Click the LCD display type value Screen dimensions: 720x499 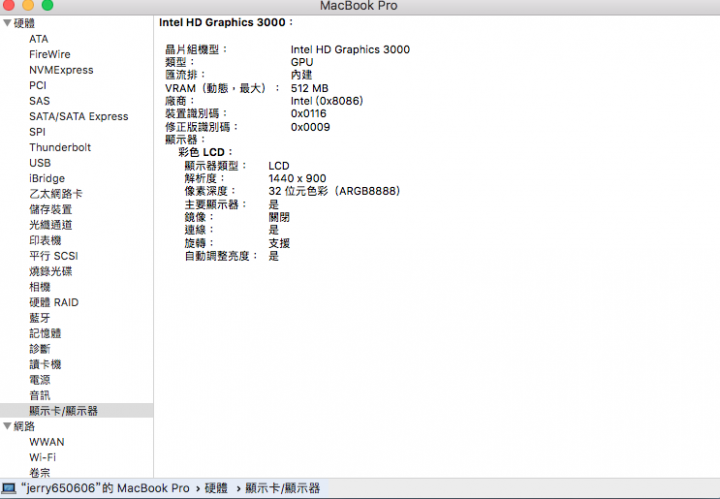(279, 166)
